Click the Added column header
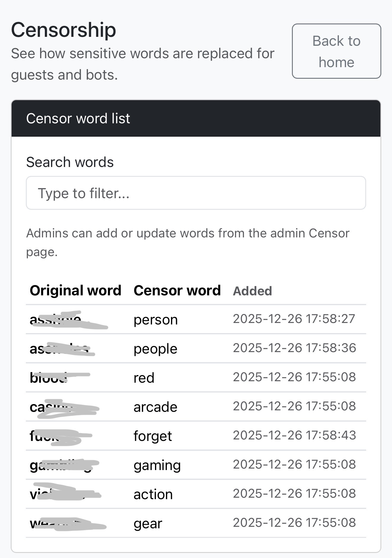The image size is (392, 558). click(252, 291)
